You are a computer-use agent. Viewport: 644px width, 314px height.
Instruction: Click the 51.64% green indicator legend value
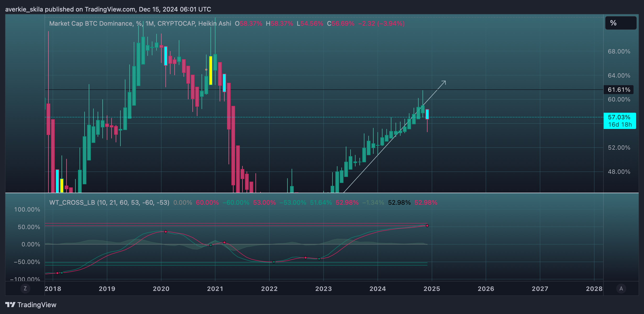[x=321, y=203]
